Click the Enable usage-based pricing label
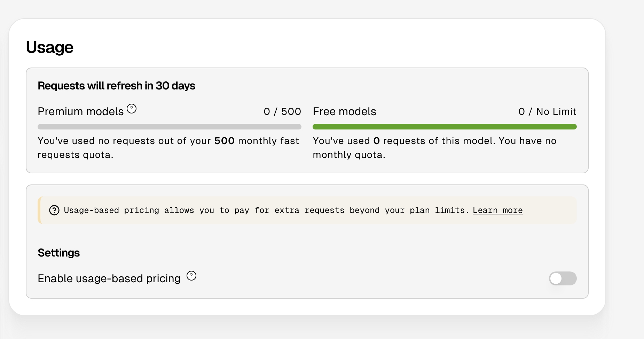Viewport: 644px width, 339px height. pos(109,278)
